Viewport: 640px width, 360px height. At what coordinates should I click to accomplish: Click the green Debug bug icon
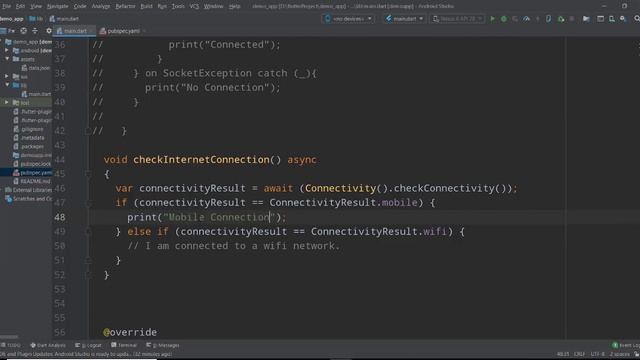[504, 19]
